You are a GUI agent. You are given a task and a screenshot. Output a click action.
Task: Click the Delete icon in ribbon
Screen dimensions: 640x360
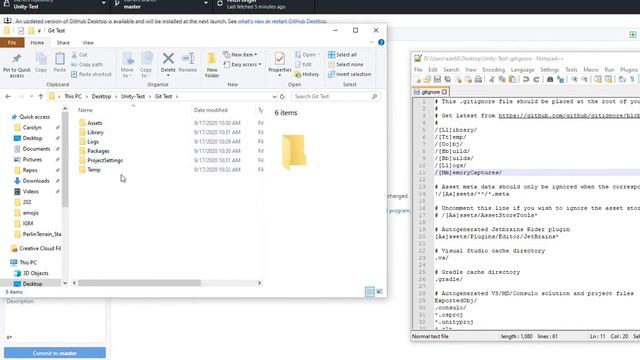pos(168,59)
